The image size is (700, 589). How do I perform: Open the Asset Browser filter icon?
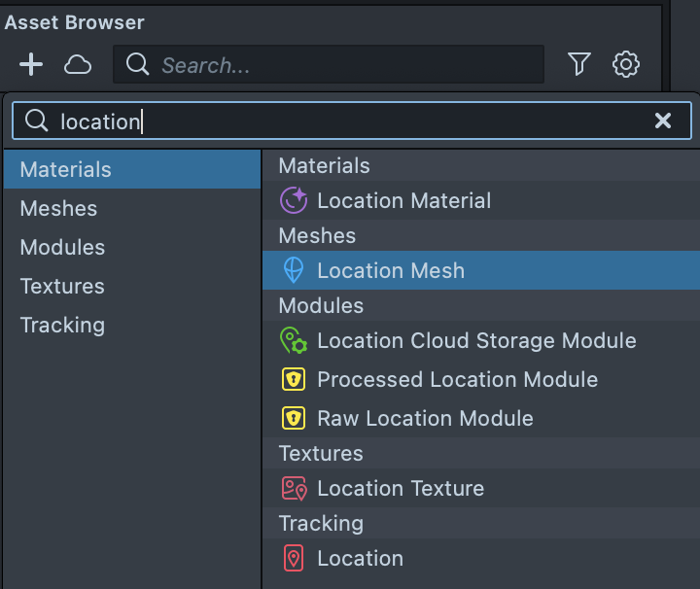[579, 65]
